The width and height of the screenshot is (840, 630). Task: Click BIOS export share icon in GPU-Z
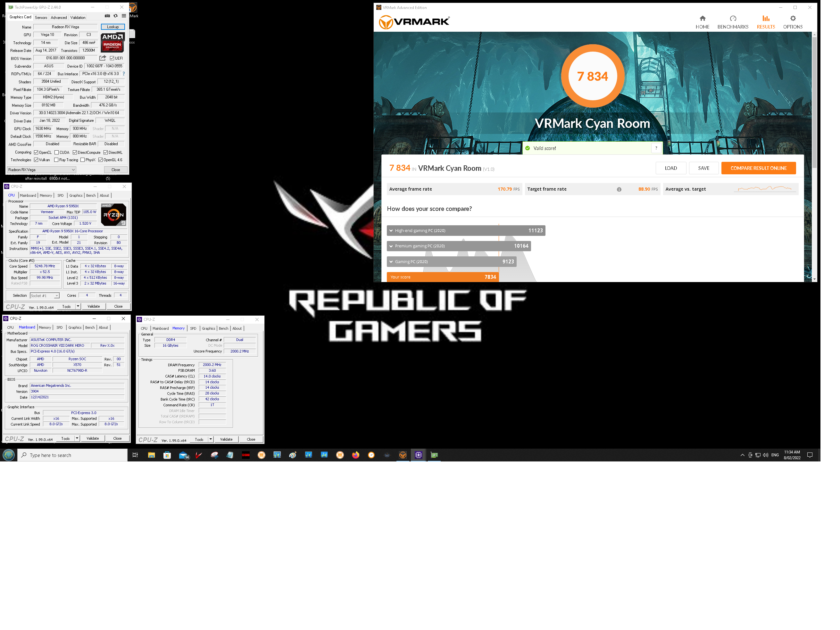(x=103, y=58)
